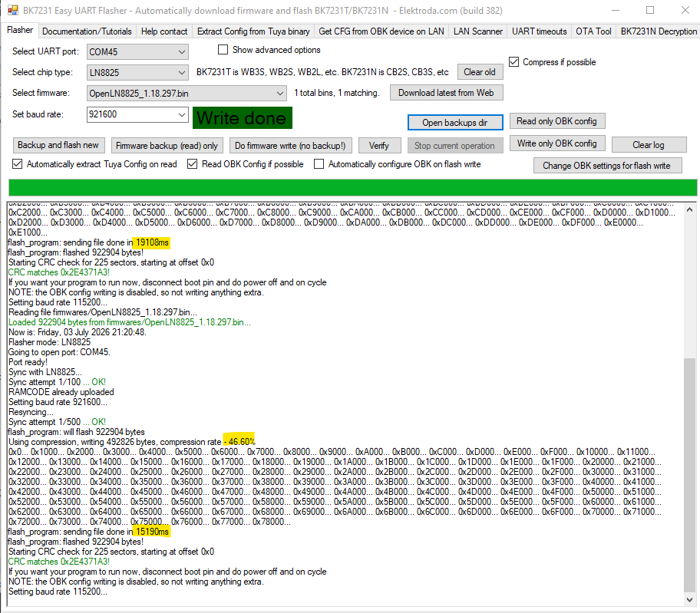Viewport: 700px width, 613px height.
Task: Click Change OBK settings for flash write
Action: click(607, 166)
